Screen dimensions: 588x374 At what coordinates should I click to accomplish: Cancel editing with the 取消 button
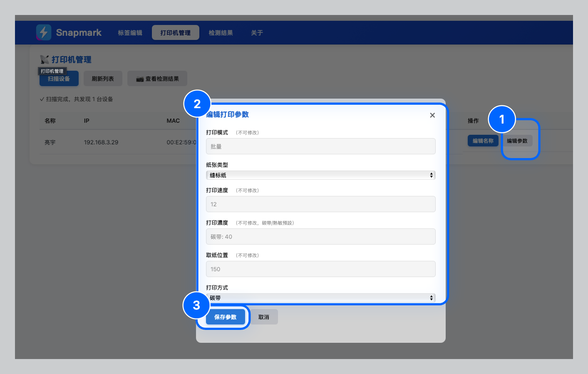point(264,317)
